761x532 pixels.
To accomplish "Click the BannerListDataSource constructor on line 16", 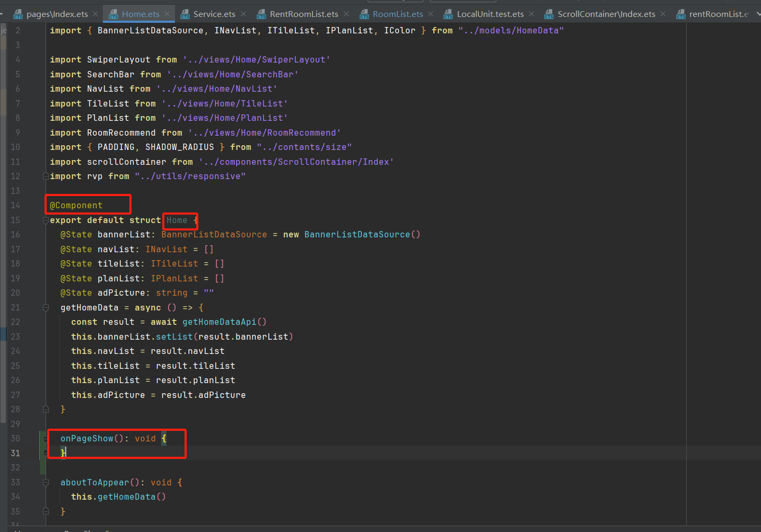I will click(357, 235).
